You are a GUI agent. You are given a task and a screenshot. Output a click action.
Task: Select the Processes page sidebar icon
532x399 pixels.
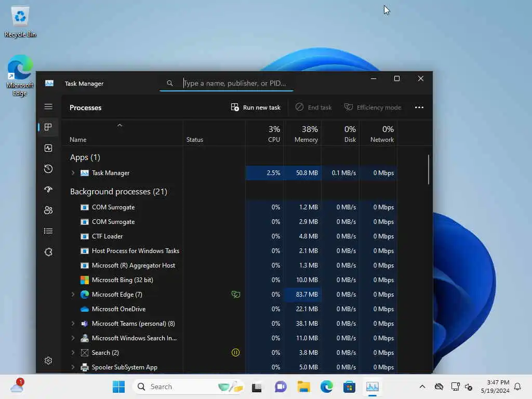(48, 127)
